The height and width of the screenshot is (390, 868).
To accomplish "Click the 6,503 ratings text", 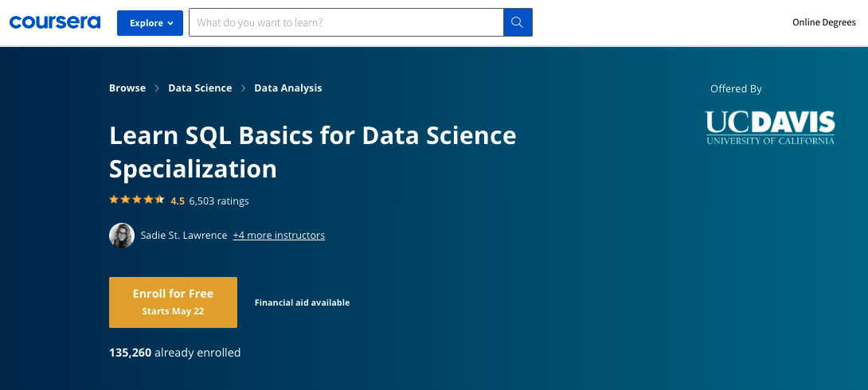I will click(x=219, y=201).
